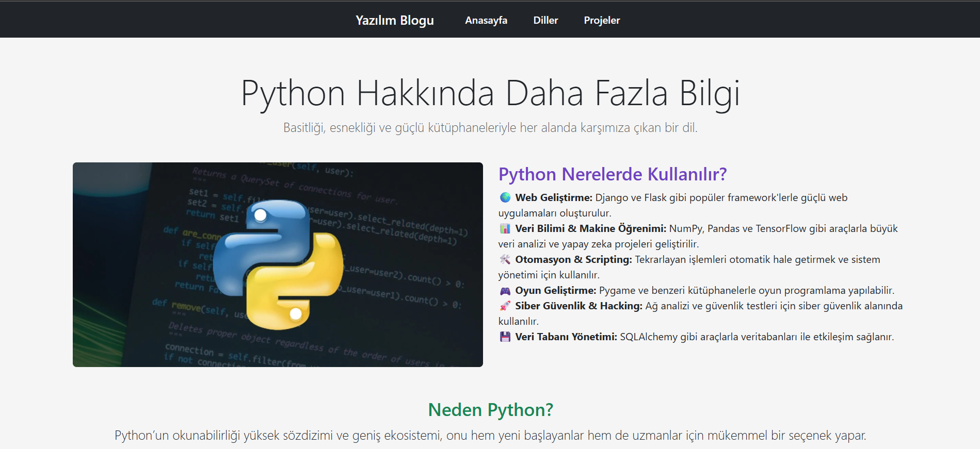Click the bold label 'Veri Bilimi & Makine Öğrenimi:'
The height and width of the screenshot is (449, 980).
coord(591,228)
